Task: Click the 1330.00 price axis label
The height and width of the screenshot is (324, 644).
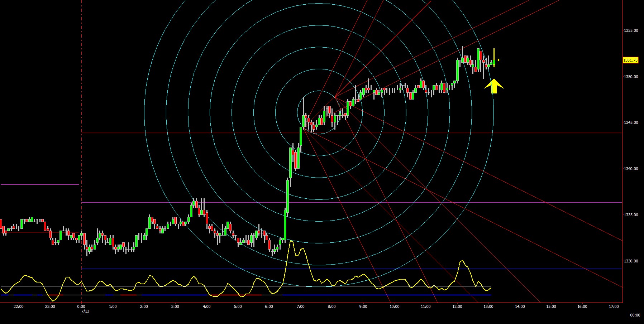Action: pos(631,261)
